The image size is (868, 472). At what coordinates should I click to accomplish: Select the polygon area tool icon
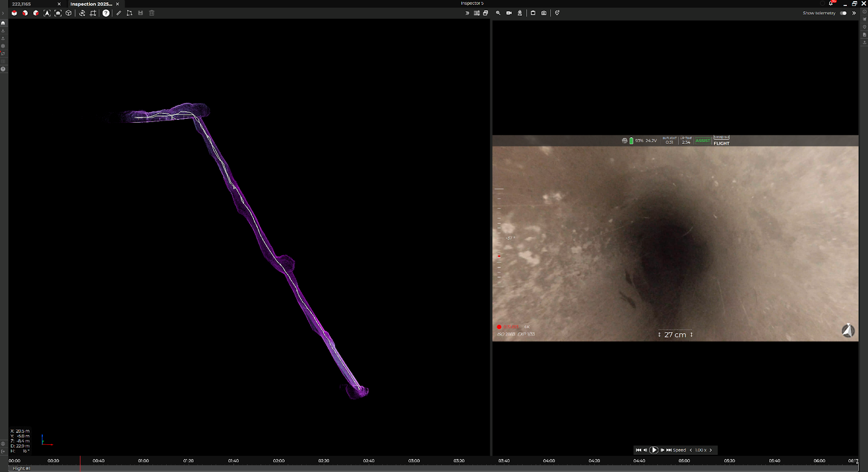pos(129,13)
